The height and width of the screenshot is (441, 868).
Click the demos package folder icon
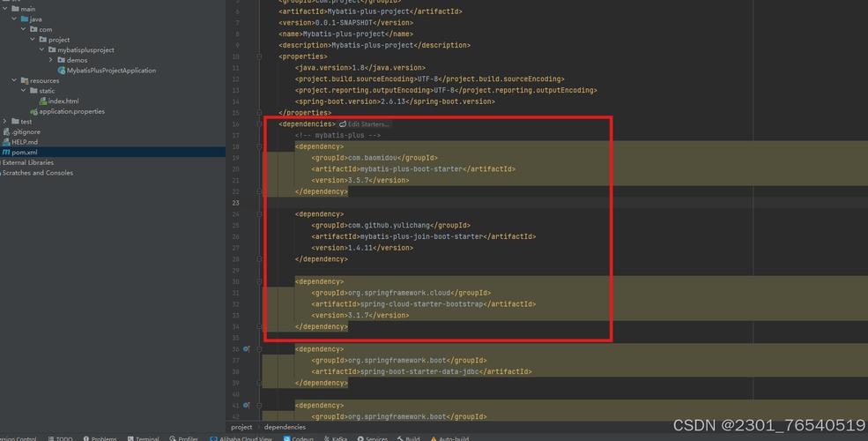pos(61,60)
